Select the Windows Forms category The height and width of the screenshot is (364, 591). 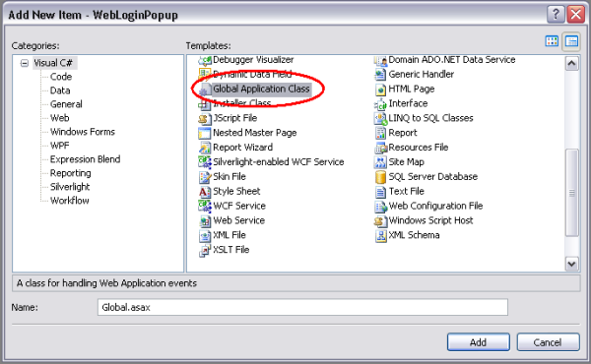(x=83, y=132)
